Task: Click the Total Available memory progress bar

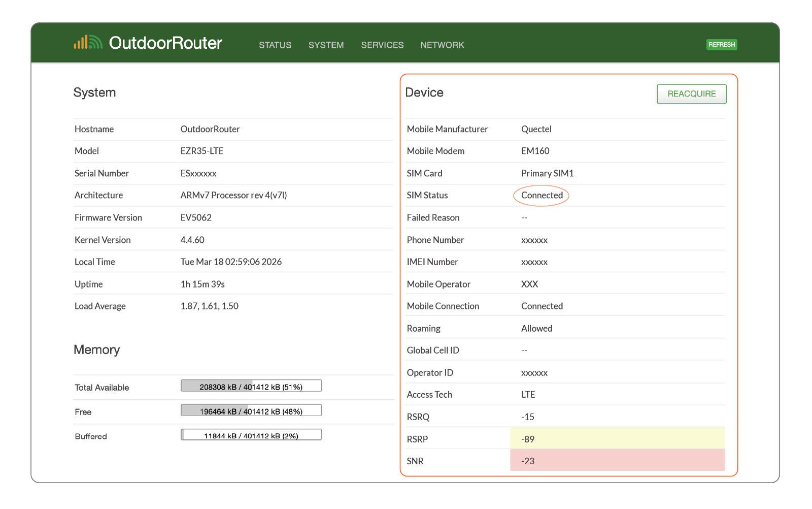Action: (x=251, y=386)
